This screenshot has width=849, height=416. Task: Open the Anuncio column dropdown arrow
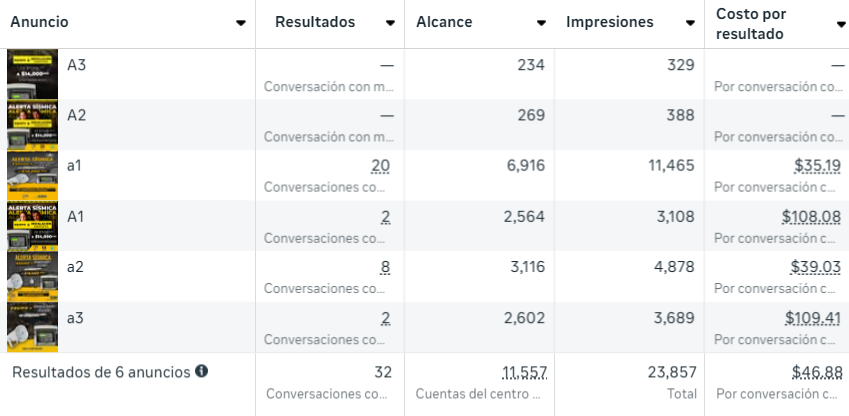coord(241,23)
